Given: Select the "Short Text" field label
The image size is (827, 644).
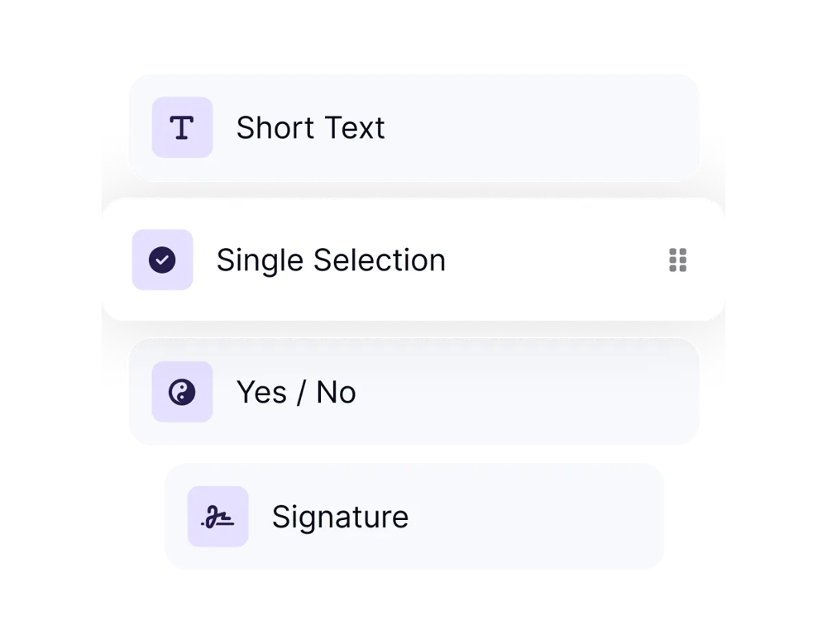Looking at the screenshot, I should pyautogui.click(x=310, y=128).
